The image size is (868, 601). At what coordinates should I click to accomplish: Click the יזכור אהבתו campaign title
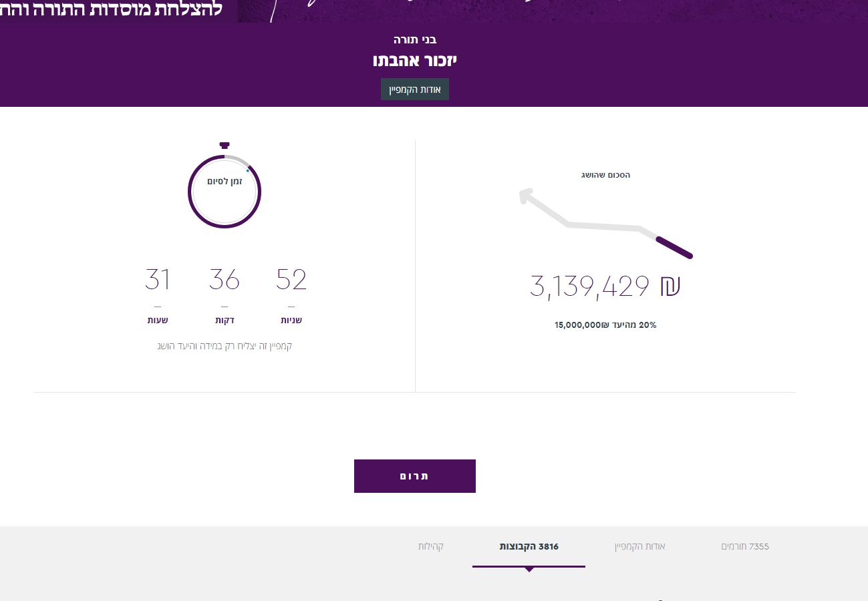pos(415,60)
